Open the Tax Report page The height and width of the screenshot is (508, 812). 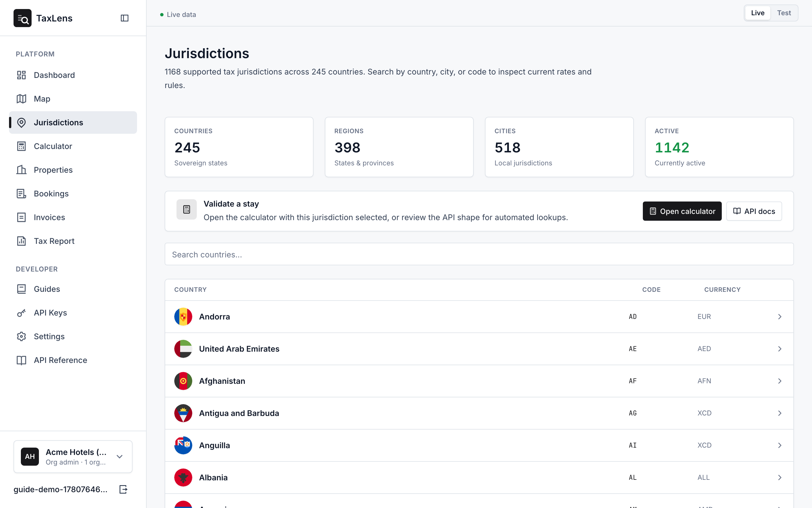73,241
